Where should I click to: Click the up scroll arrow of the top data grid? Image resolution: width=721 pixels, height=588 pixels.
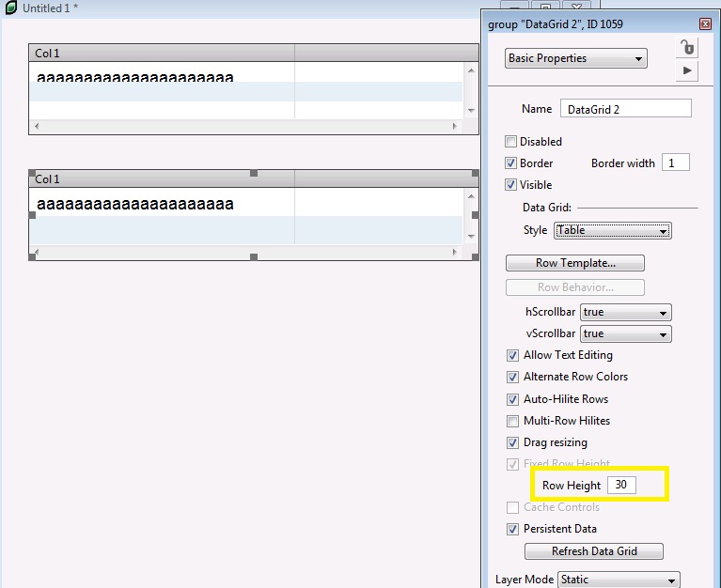point(471,69)
